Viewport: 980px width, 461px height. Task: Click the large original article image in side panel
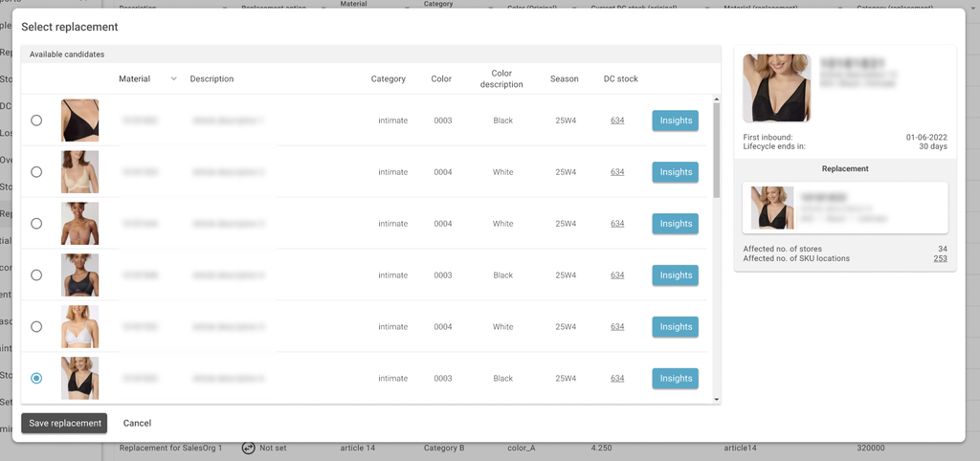click(777, 88)
